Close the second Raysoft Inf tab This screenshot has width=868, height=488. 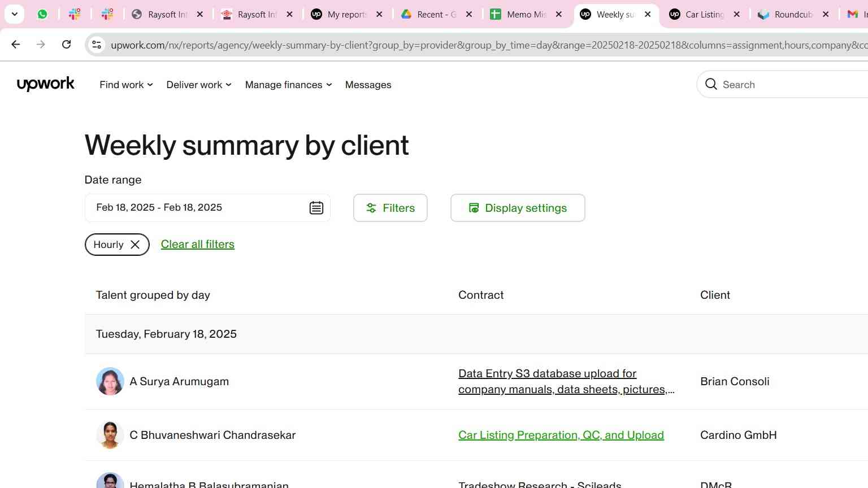tap(290, 14)
